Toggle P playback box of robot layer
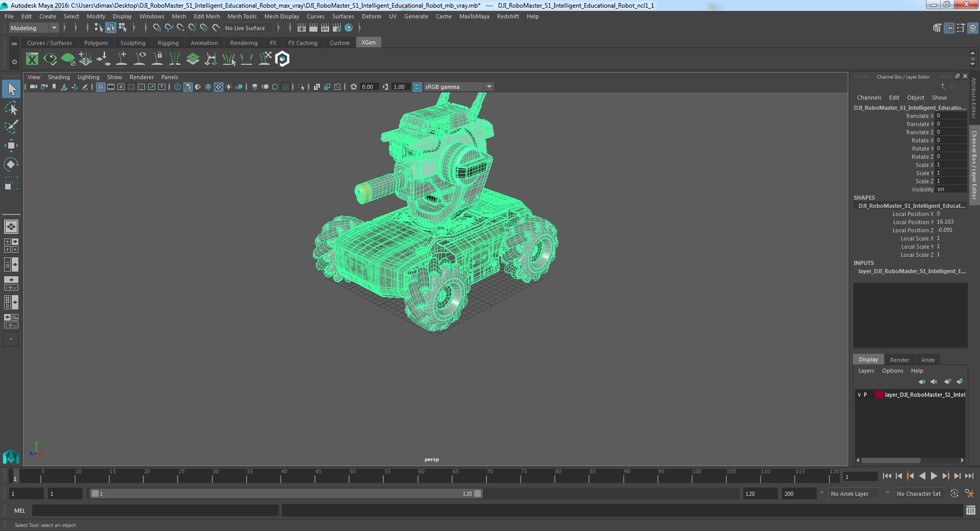Image resolution: width=980 pixels, height=531 pixels. tap(865, 395)
